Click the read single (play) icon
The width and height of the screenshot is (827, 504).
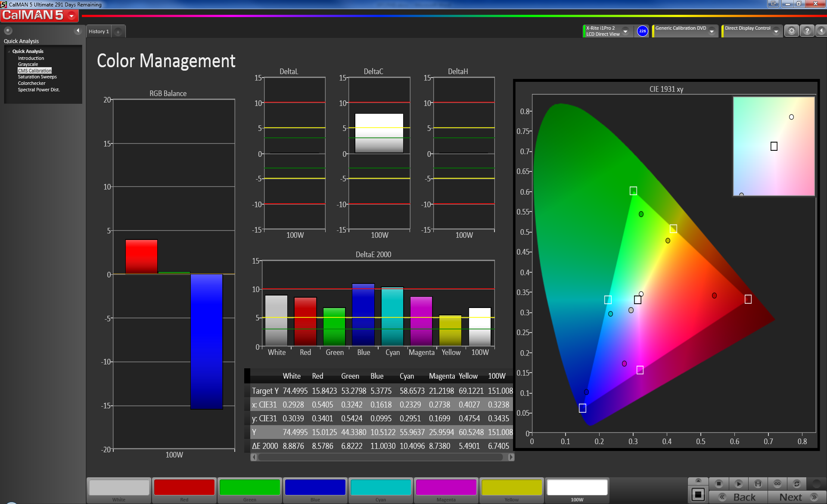(x=738, y=484)
